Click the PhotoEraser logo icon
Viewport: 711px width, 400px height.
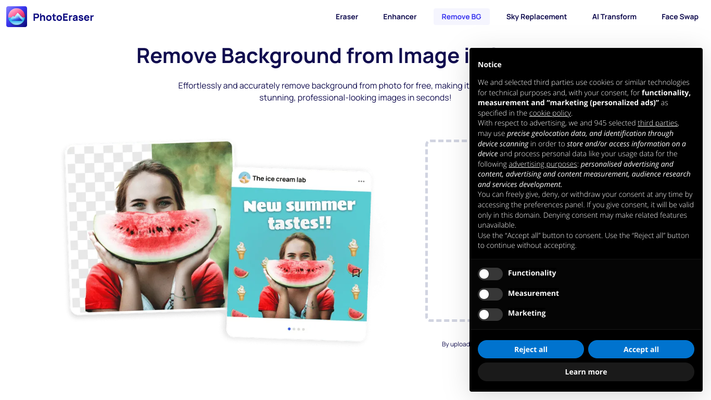[17, 16]
